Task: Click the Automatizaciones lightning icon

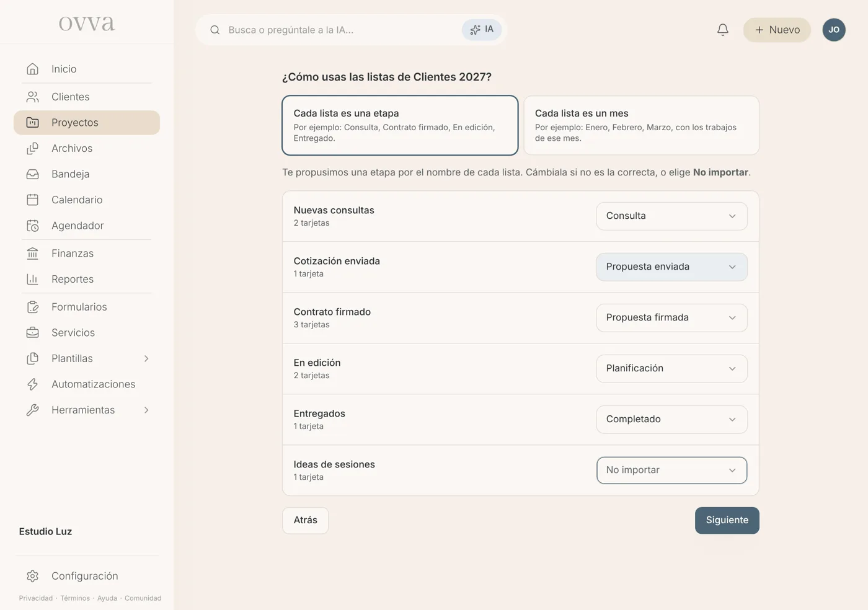Action: point(33,384)
